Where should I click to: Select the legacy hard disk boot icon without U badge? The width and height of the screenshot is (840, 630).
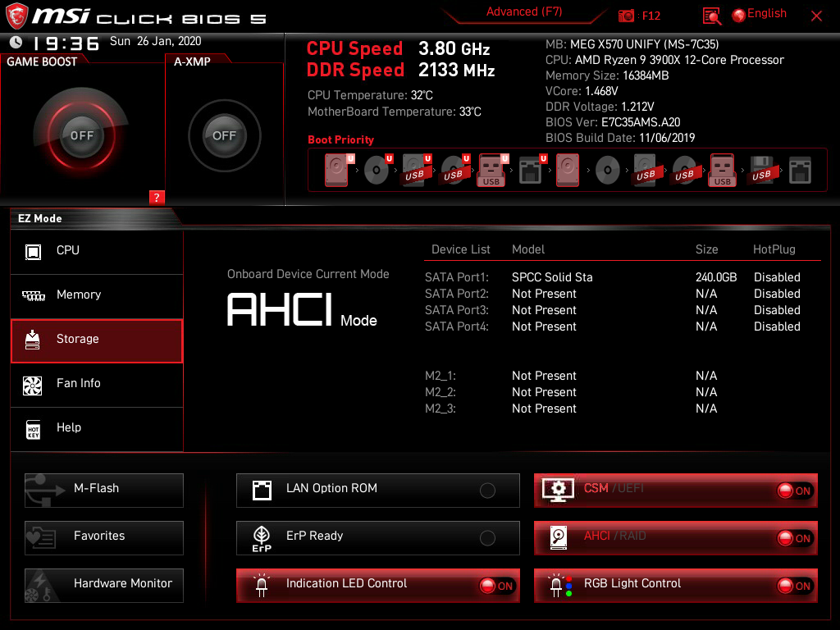[x=568, y=170]
